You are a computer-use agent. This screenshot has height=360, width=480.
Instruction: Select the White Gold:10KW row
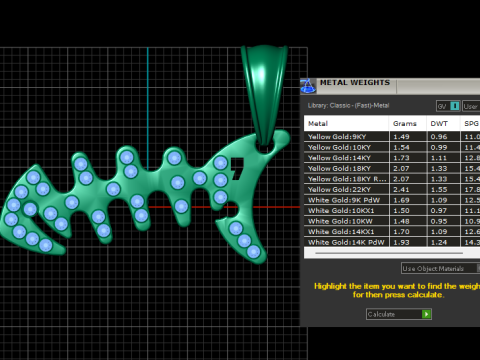pyautogui.click(x=392, y=221)
